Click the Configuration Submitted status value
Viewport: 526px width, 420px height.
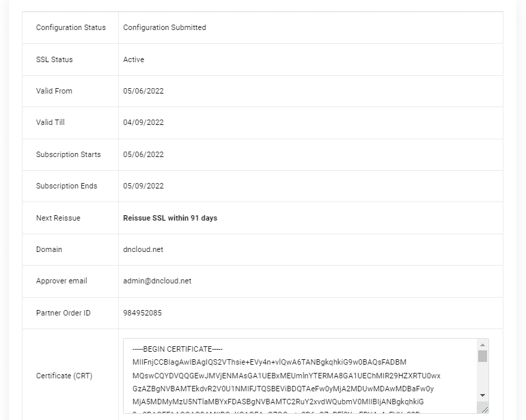(165, 28)
